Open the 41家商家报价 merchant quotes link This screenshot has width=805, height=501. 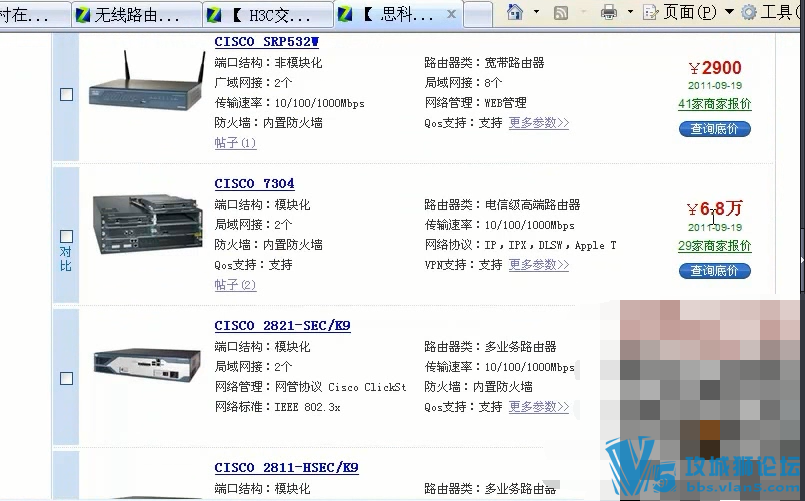click(x=714, y=104)
